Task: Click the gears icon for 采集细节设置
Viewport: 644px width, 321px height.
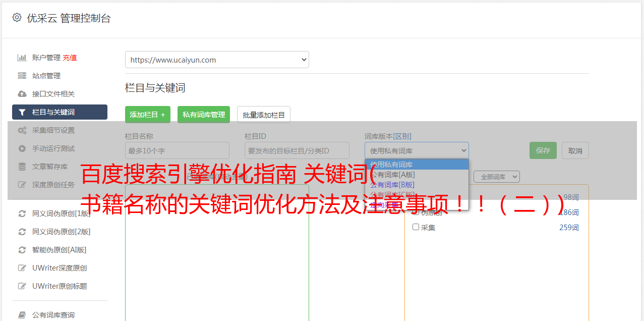Action: click(x=22, y=130)
